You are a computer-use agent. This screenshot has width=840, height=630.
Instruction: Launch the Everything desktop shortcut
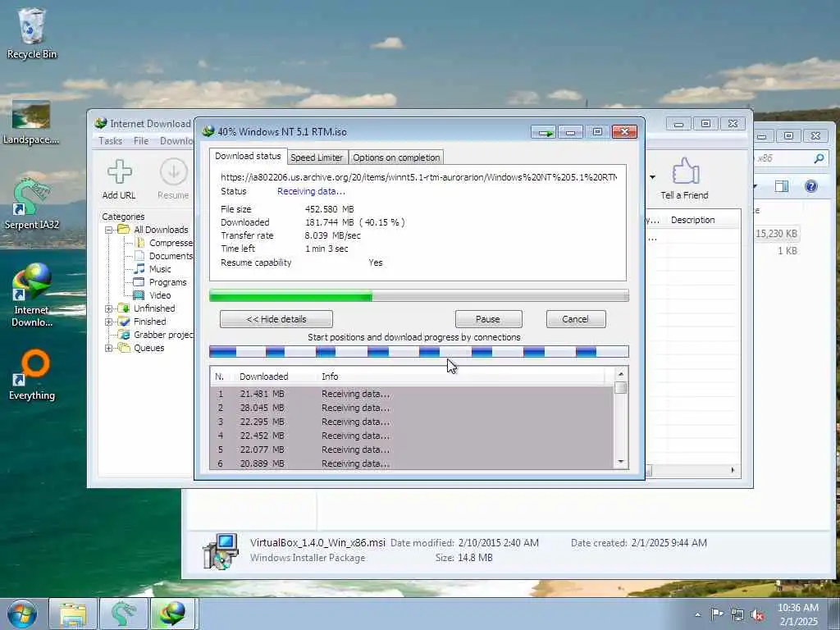[32, 374]
